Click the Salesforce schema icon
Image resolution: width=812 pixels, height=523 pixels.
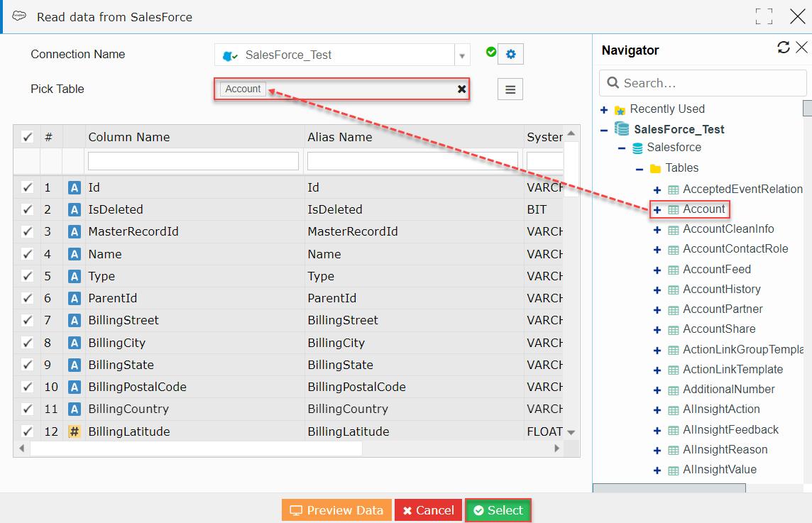637,148
